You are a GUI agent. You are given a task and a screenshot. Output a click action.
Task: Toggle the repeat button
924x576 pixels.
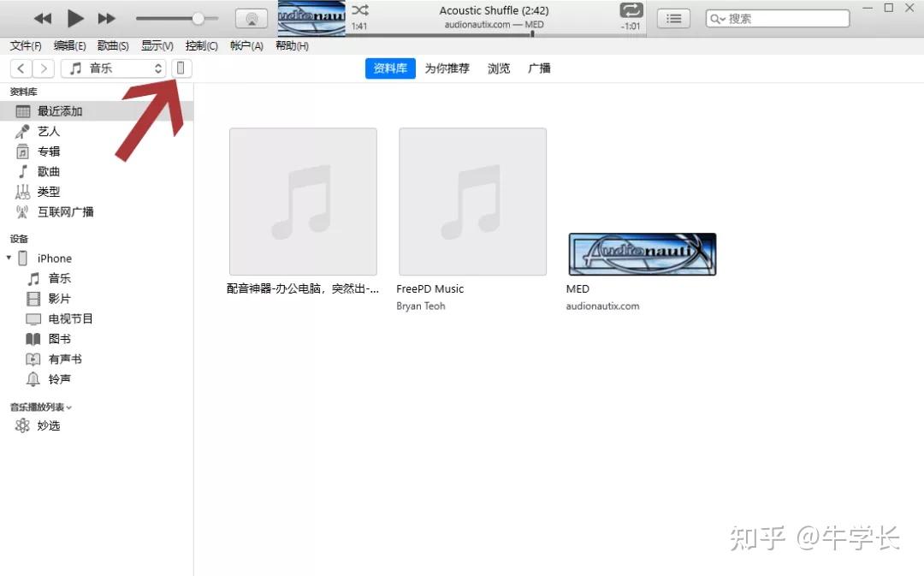pyautogui.click(x=631, y=10)
